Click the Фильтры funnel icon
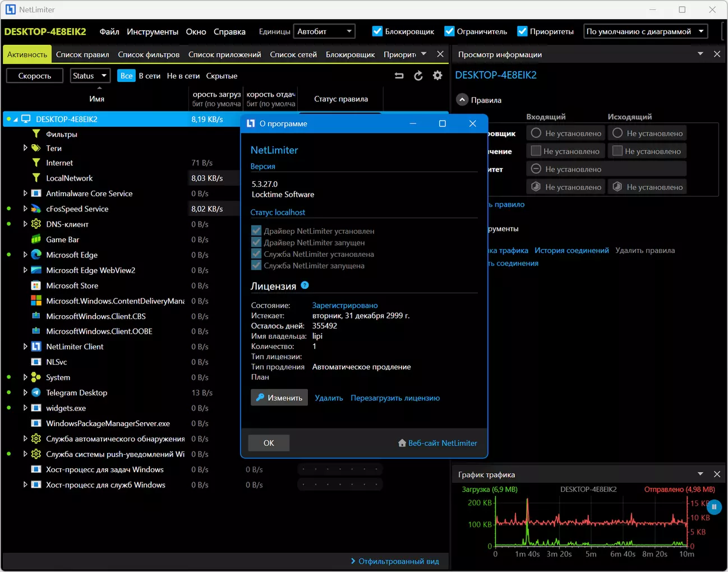Image resolution: width=728 pixels, height=572 pixels. (x=36, y=134)
